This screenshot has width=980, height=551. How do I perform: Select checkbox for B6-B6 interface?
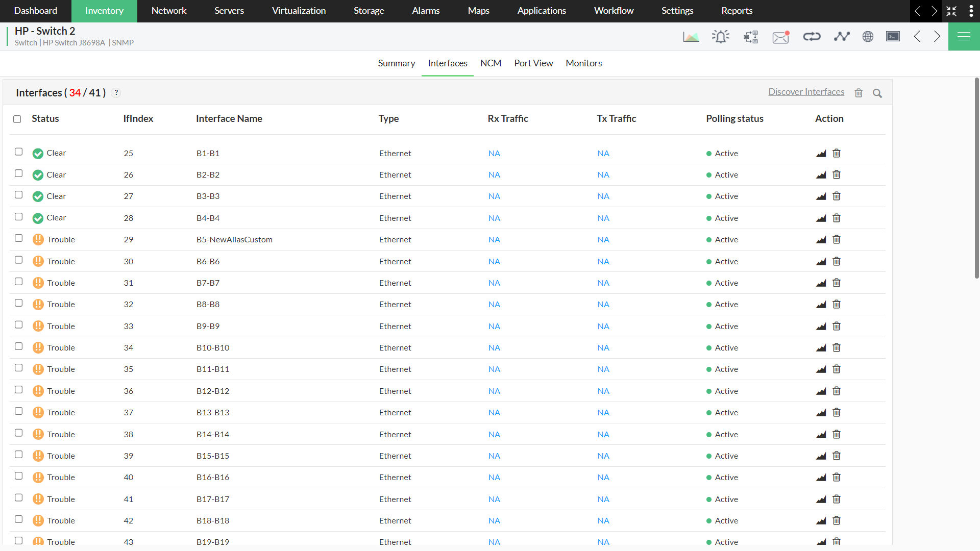[x=19, y=260]
